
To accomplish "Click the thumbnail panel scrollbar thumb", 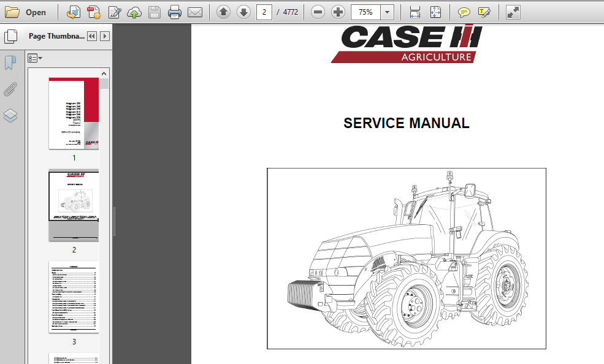I will [104, 84].
